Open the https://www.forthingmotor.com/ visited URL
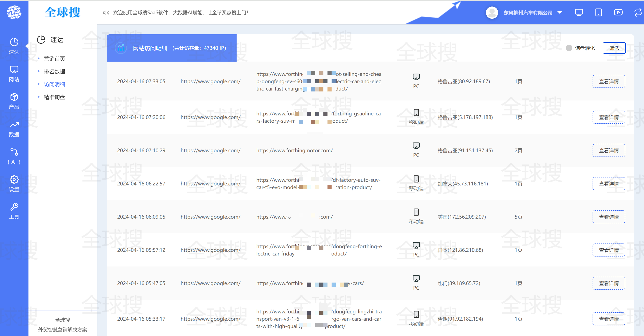 click(294, 150)
